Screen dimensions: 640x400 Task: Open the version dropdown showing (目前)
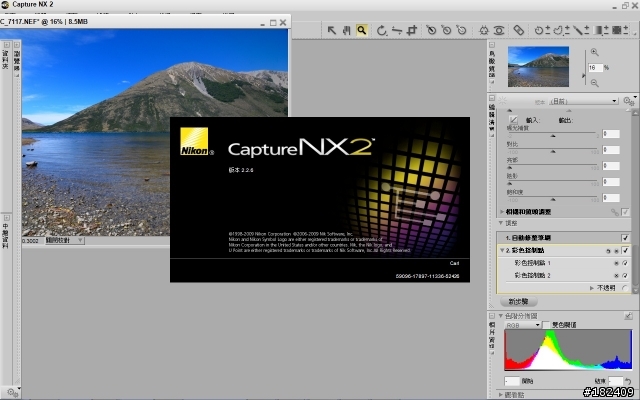click(x=583, y=101)
